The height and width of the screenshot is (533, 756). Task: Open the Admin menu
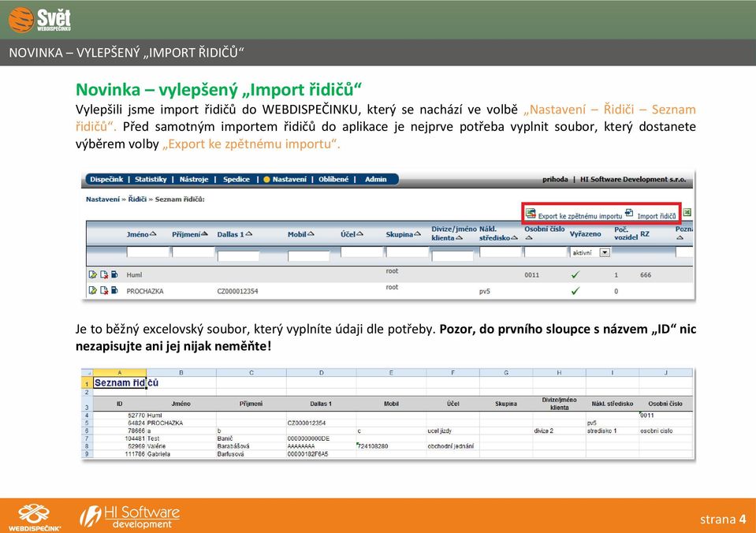pos(375,180)
